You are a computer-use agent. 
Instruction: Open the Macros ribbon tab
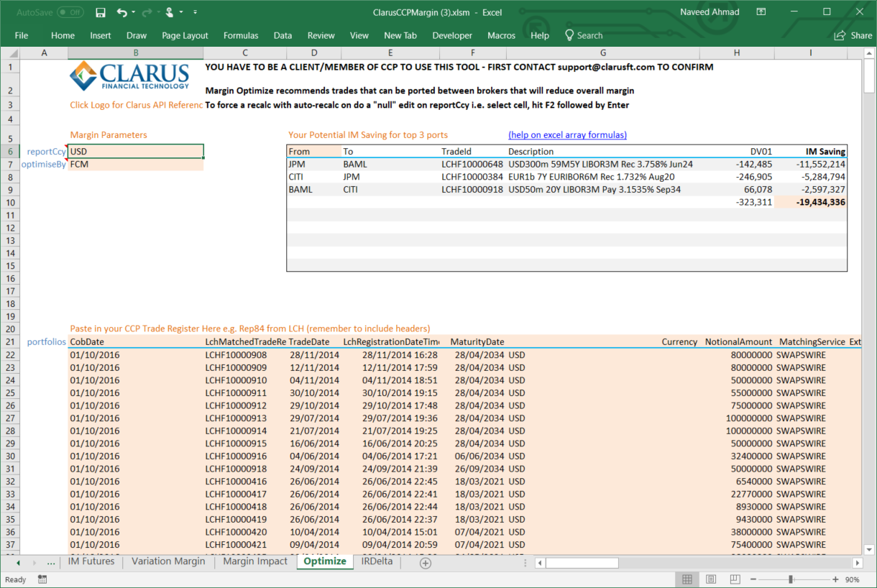pyautogui.click(x=501, y=35)
